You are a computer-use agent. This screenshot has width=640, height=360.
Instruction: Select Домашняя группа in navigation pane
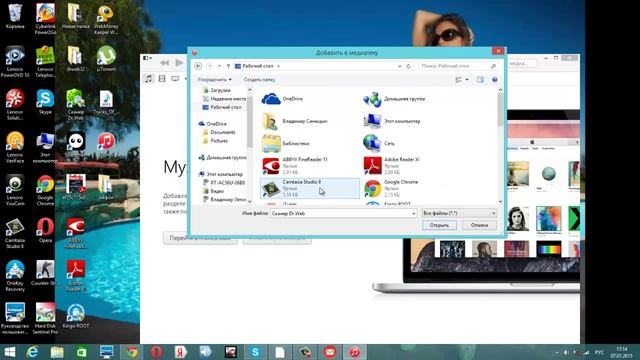pos(222,157)
